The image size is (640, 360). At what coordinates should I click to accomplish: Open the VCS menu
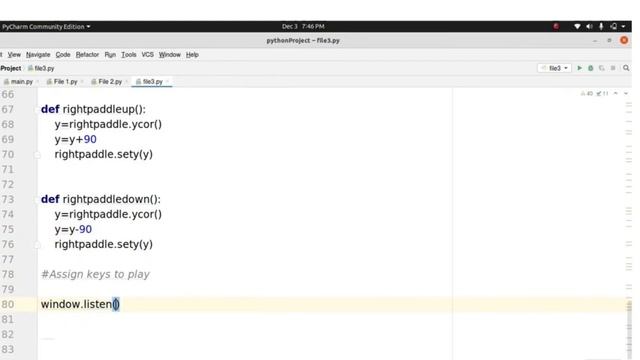click(x=147, y=55)
